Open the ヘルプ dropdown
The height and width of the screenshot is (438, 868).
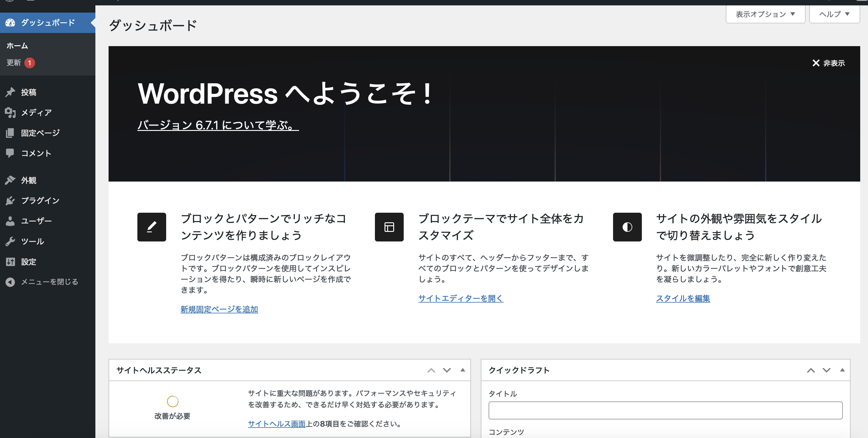tap(834, 14)
